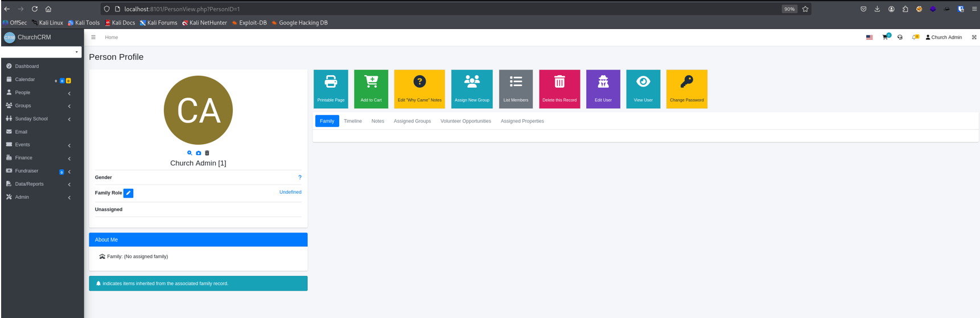Open Dashboard in the sidebar
The image size is (980, 318).
coord(42,66)
